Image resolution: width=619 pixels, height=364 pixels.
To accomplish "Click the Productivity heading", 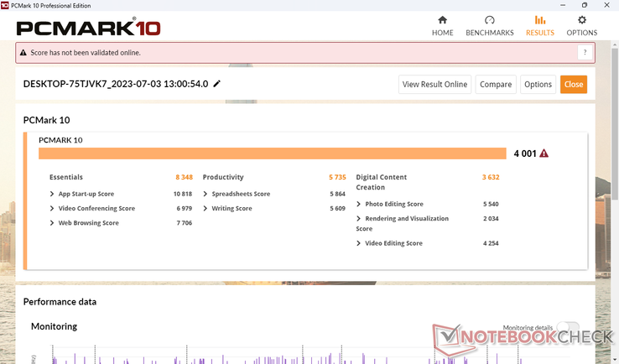I will (223, 177).
